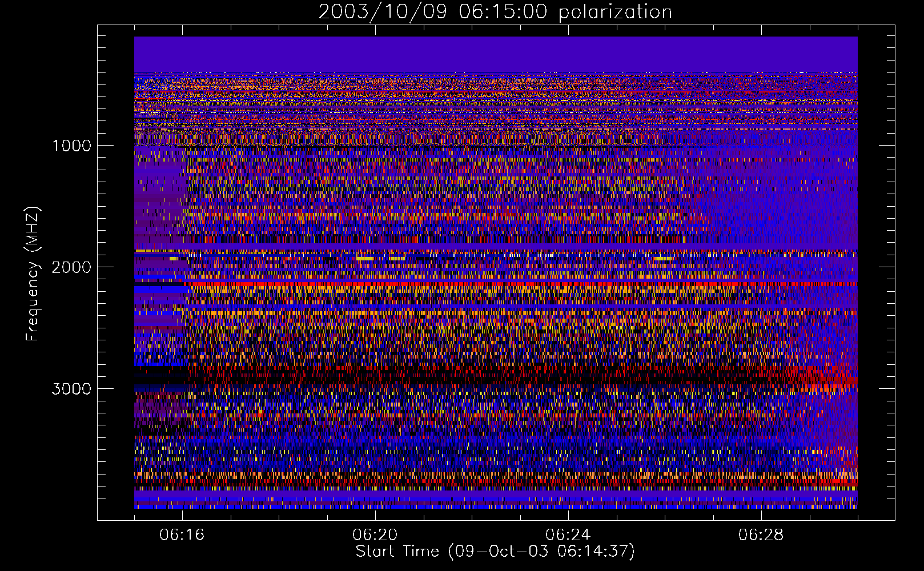Click the 'Start Time (09-Oct-03 06:14:37)' label
This screenshot has width=924, height=571.
(495, 552)
